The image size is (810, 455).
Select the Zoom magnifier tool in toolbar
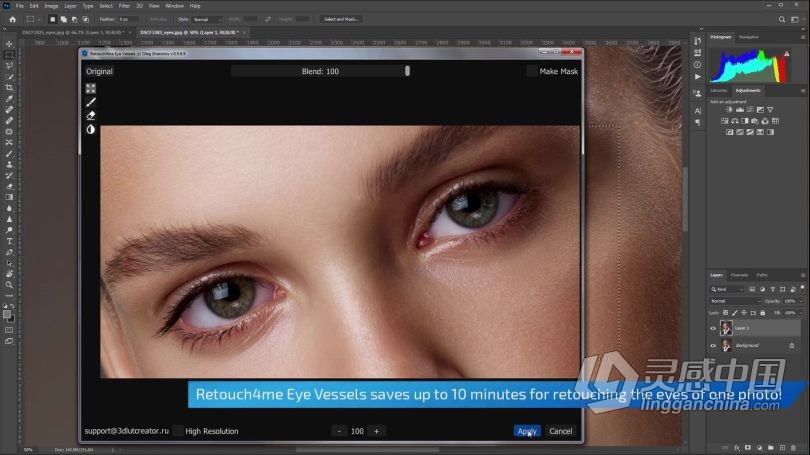[x=9, y=285]
